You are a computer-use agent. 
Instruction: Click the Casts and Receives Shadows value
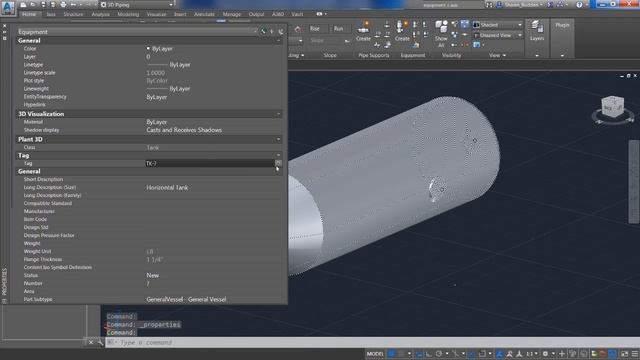pyautogui.click(x=184, y=130)
